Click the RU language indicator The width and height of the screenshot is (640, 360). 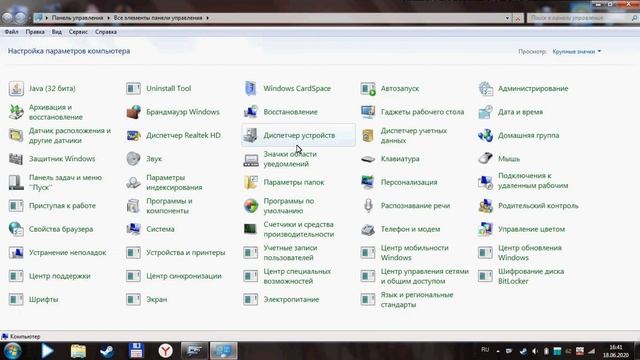tap(485, 350)
